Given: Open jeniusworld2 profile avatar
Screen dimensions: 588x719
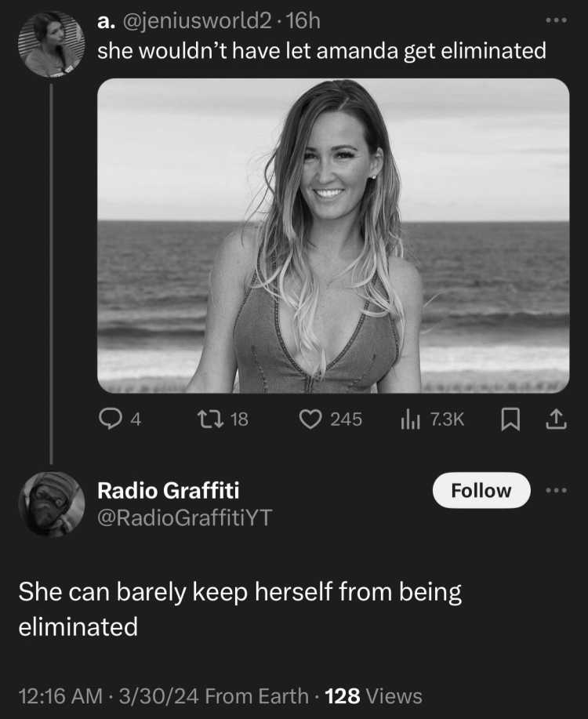Looking at the screenshot, I should (x=52, y=44).
